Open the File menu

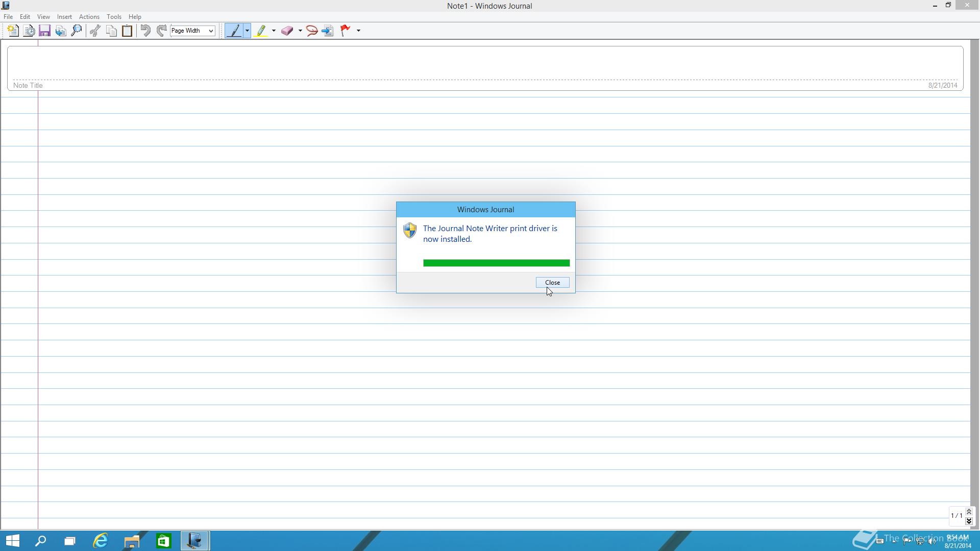coord(8,17)
